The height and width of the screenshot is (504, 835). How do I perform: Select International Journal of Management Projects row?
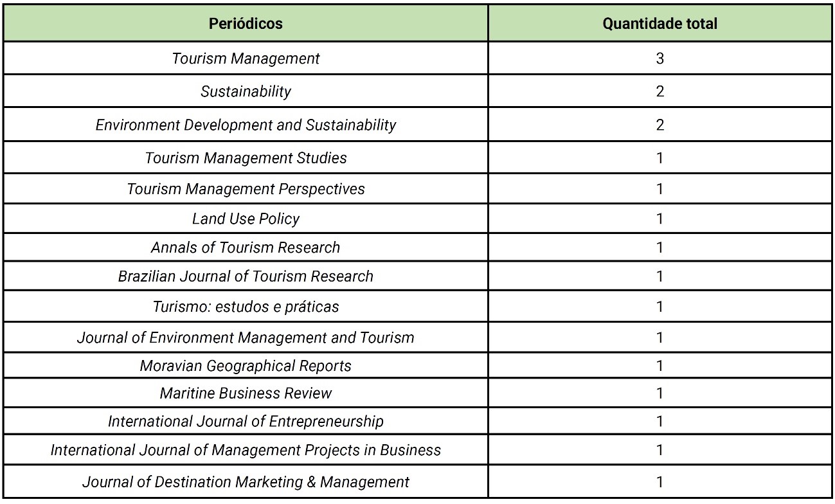246,450
